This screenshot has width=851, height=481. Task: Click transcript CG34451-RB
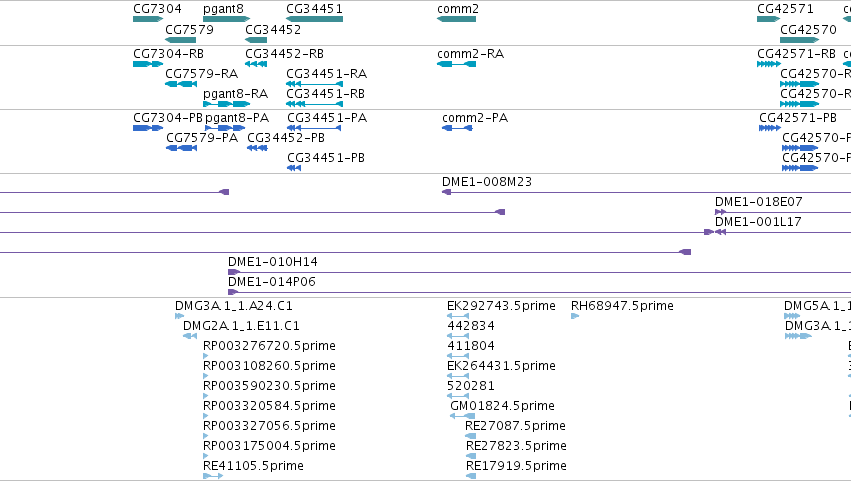coord(325,93)
